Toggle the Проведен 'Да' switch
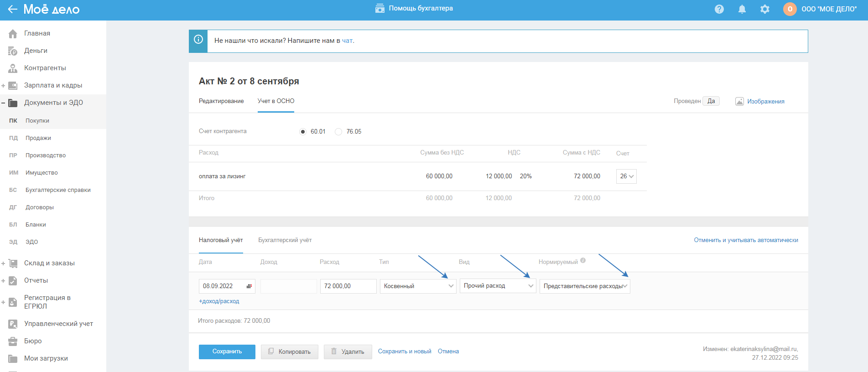Viewport: 868px width, 372px height. coord(711,101)
